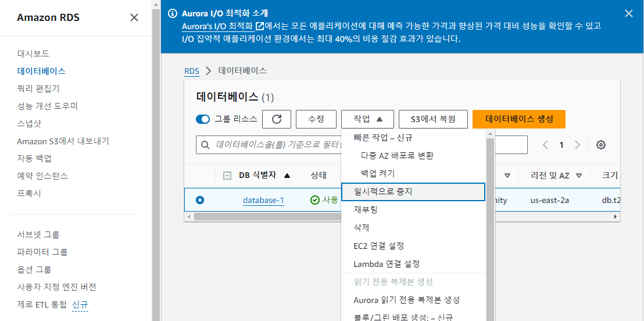
Task: Select 일시적으로 중지 from the menu
Action: [x=413, y=191]
